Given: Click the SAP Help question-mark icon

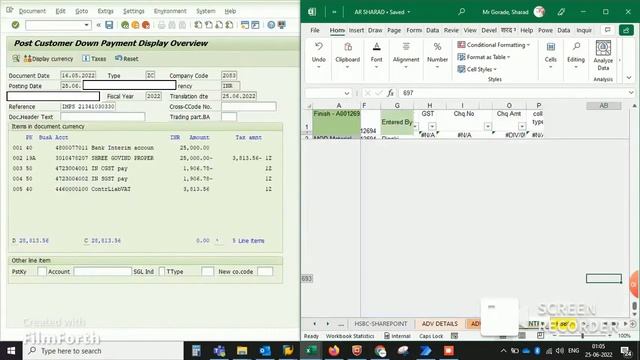Looking at the screenshot, I should pos(271,25).
